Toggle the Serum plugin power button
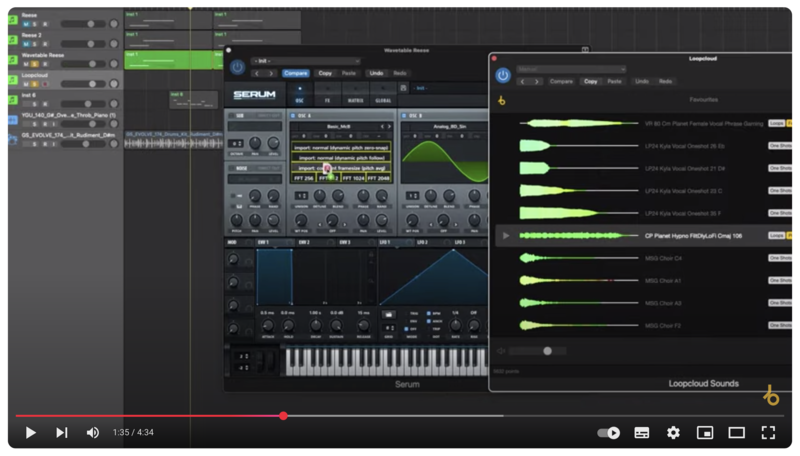 coord(237,67)
